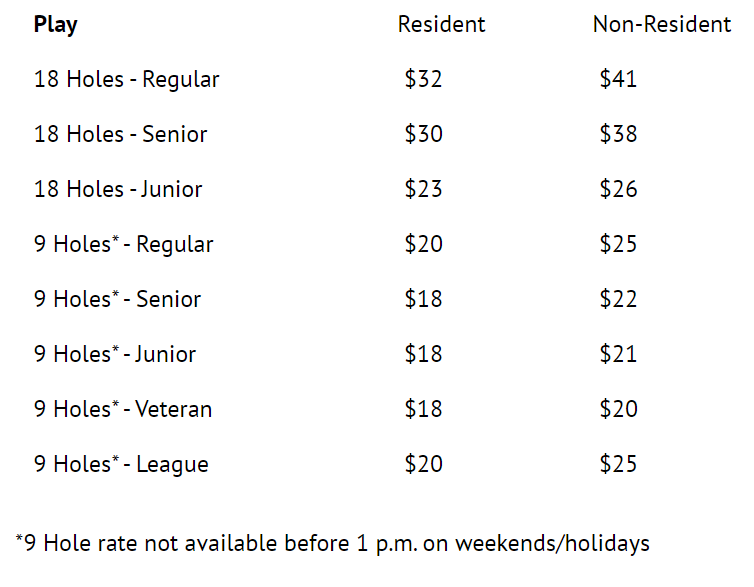Click the "9 Holes - Regular" row label
The width and height of the screenshot is (754, 587).
[123, 245]
